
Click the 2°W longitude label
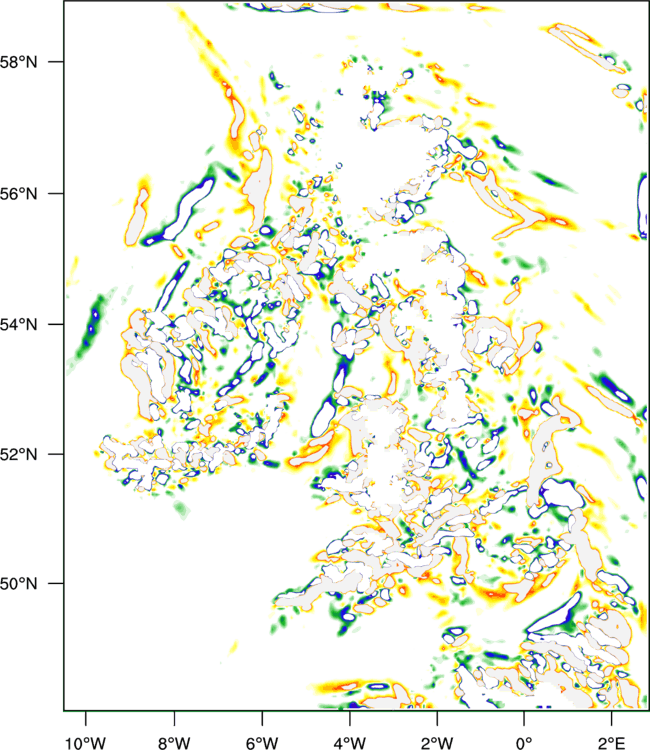click(x=437, y=743)
